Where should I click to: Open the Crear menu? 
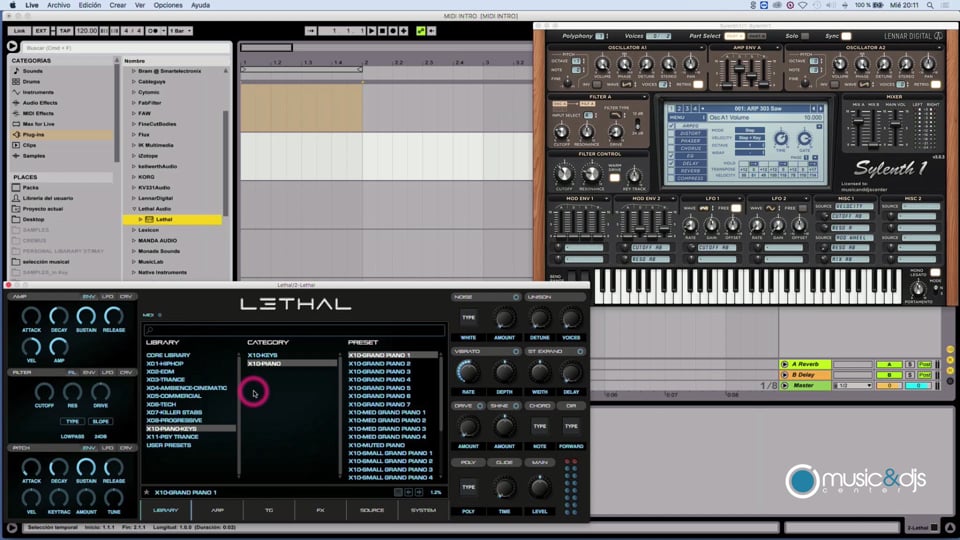(x=118, y=5)
